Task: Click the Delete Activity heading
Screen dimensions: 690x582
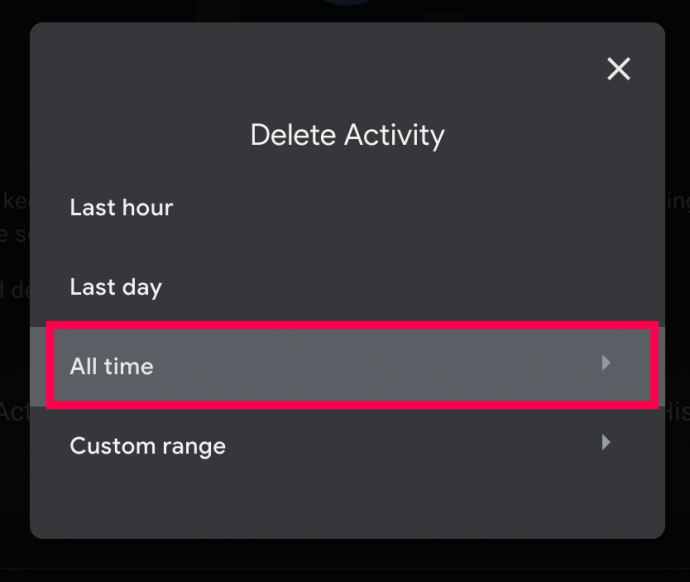Action: (347, 135)
